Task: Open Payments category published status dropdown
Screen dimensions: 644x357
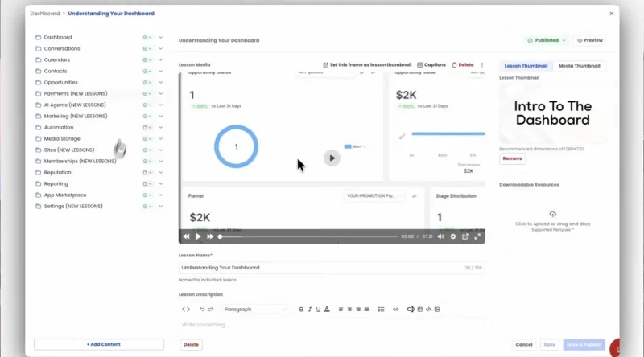Action: pos(147,93)
